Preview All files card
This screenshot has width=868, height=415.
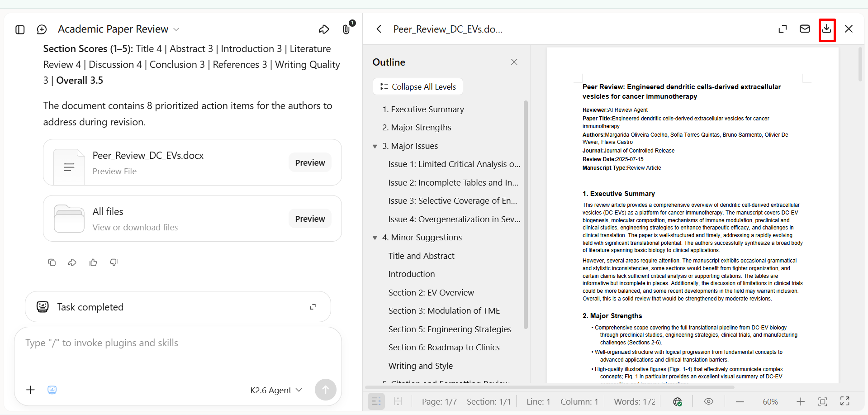310,219
